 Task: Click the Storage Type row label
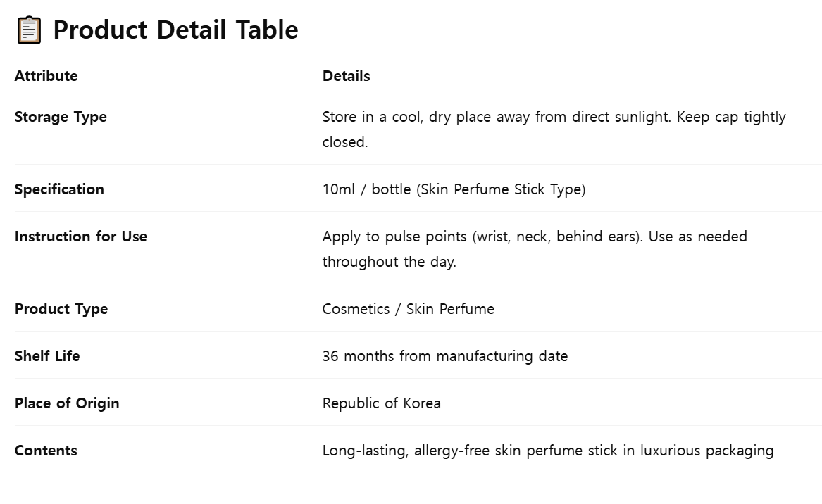[x=61, y=117]
